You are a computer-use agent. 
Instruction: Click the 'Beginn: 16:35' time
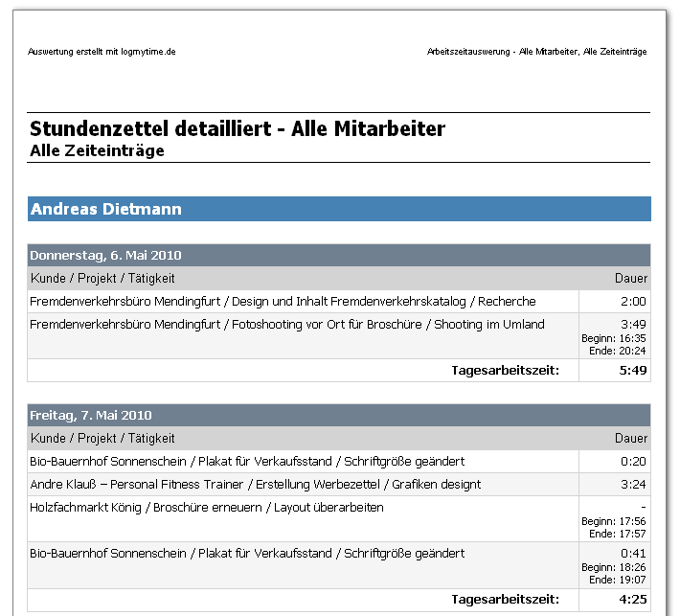point(614,338)
